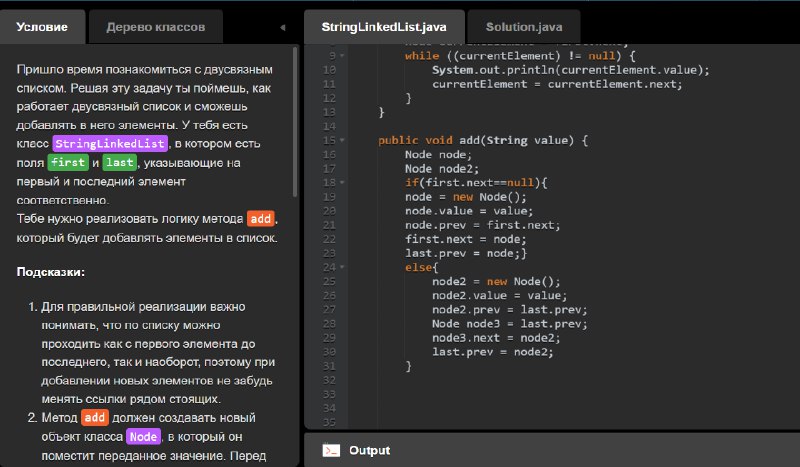
Task: Click the line 'node2 = new Node();'
Action: coord(496,282)
